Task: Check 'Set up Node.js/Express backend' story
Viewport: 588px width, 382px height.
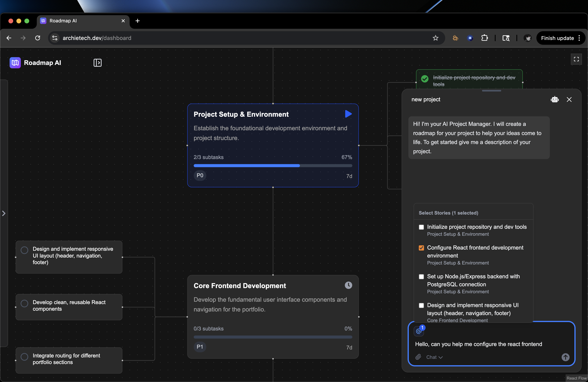Action: (421, 277)
